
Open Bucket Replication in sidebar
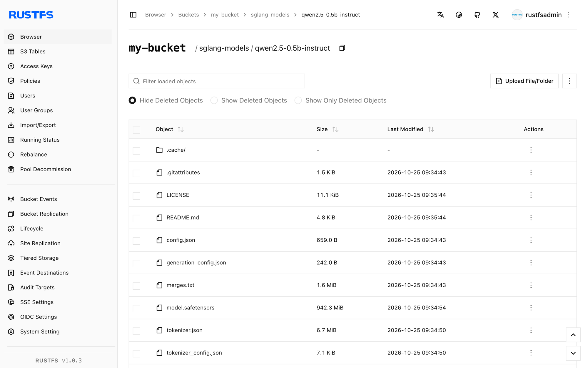(58, 214)
